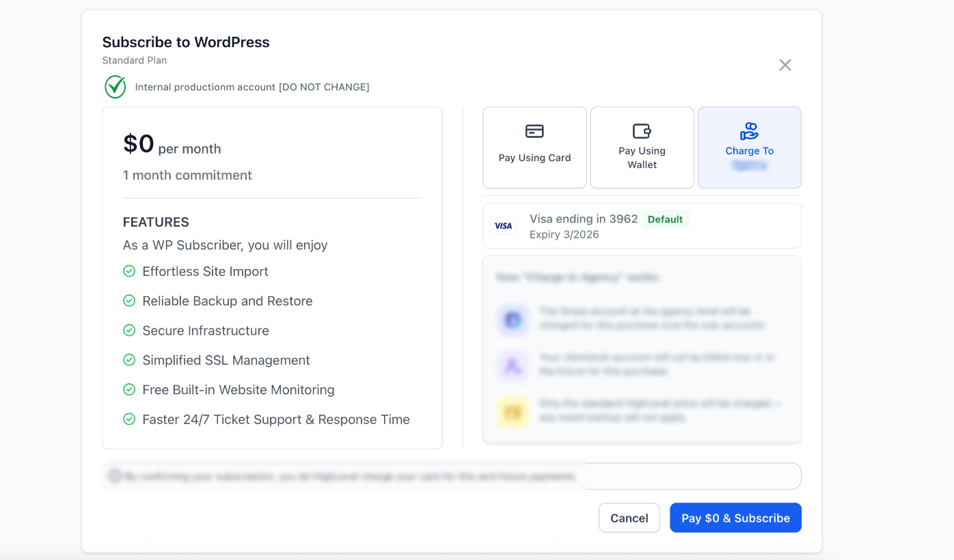Click info icon in subscription confirmation notice

115,476
